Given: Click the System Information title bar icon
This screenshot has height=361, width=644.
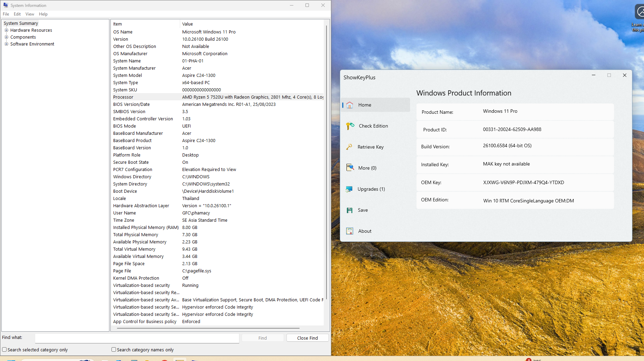Looking at the screenshot, I should pyautogui.click(x=6, y=5).
